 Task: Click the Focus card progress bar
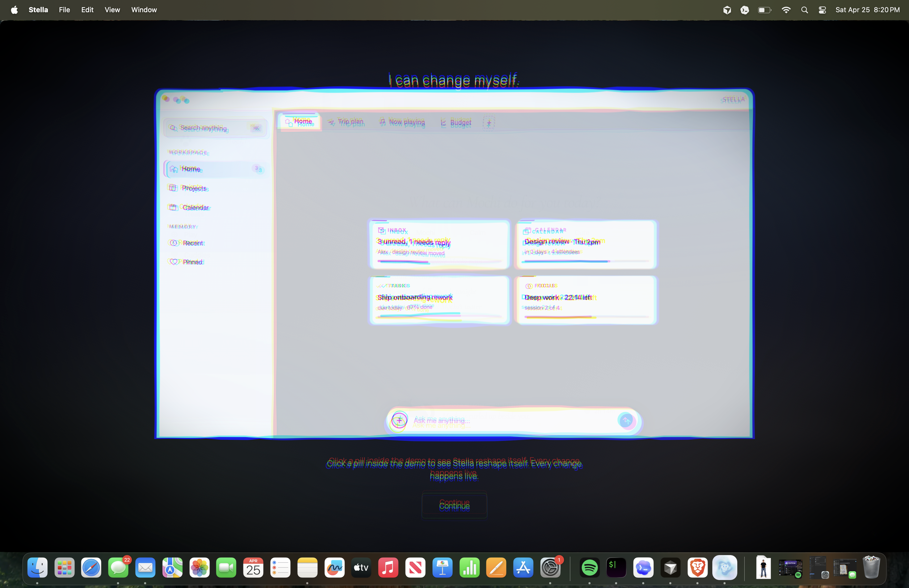(x=586, y=317)
